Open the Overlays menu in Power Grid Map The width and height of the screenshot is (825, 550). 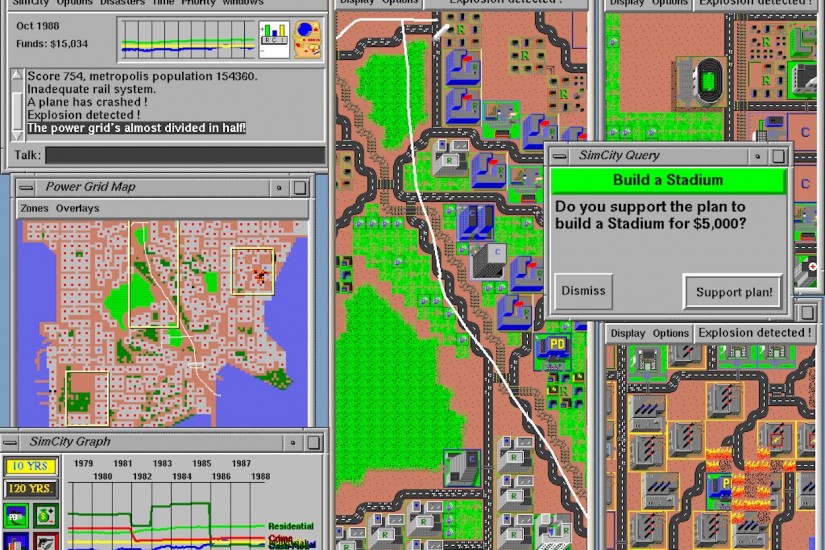point(77,208)
